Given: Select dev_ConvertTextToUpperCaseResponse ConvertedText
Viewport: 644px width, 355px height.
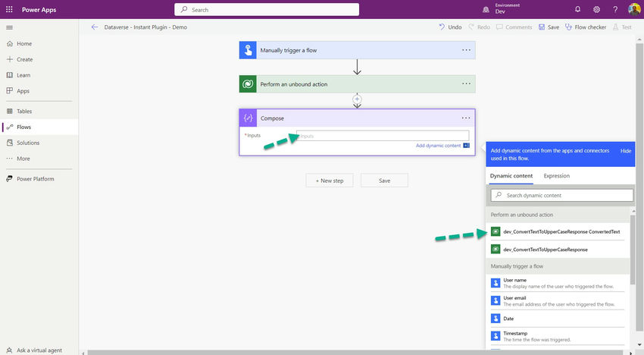Looking at the screenshot, I should tap(558, 231).
